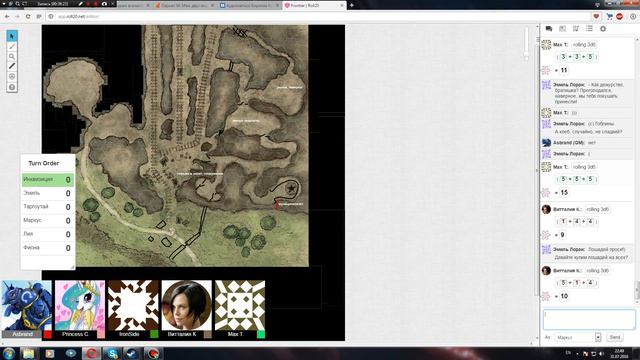Image resolution: width=640 pixels, height=360 pixels.
Task: Select the arrow Select tool
Action: pyautogui.click(x=12, y=36)
